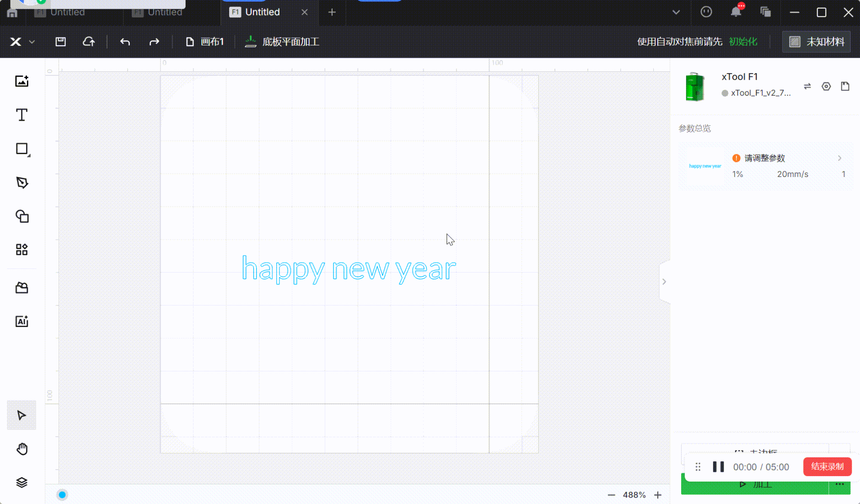Switch to the active Untitled tab
This screenshot has height=504, width=860.
(x=262, y=12)
